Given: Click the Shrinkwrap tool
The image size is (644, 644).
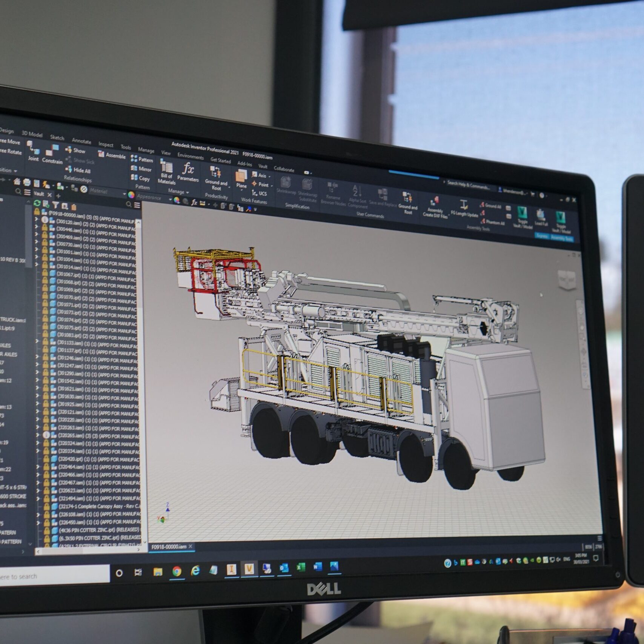Looking at the screenshot, I should 286,186.
